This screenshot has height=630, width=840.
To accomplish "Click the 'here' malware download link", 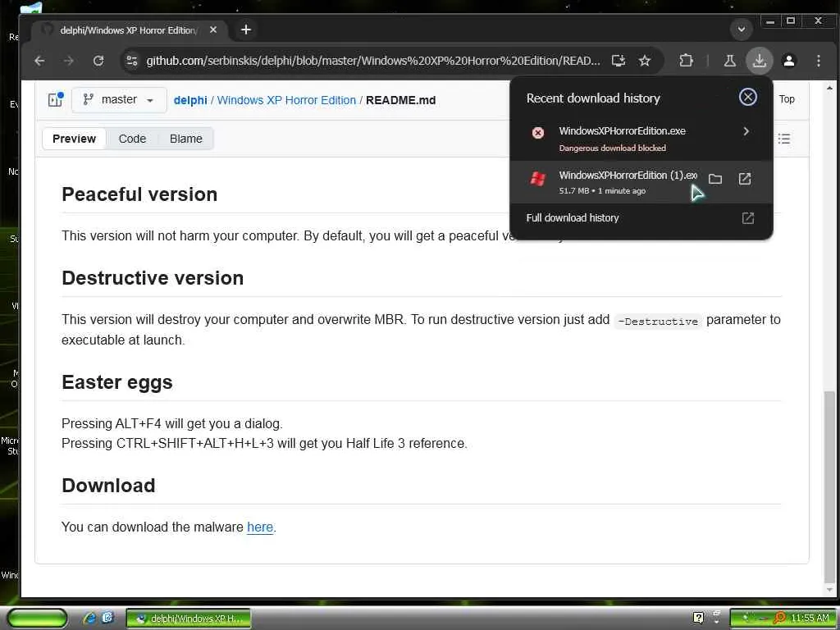I will (x=259, y=527).
